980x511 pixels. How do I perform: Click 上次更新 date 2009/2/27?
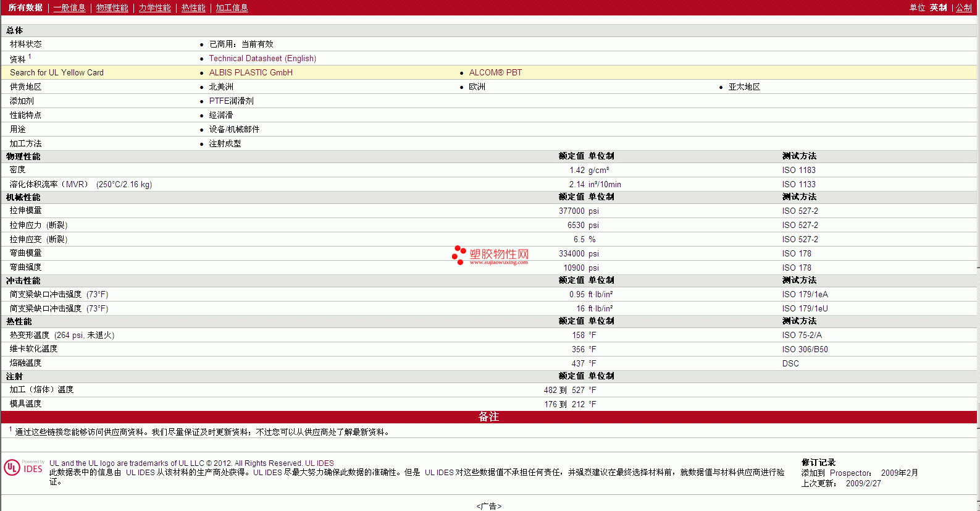863,483
